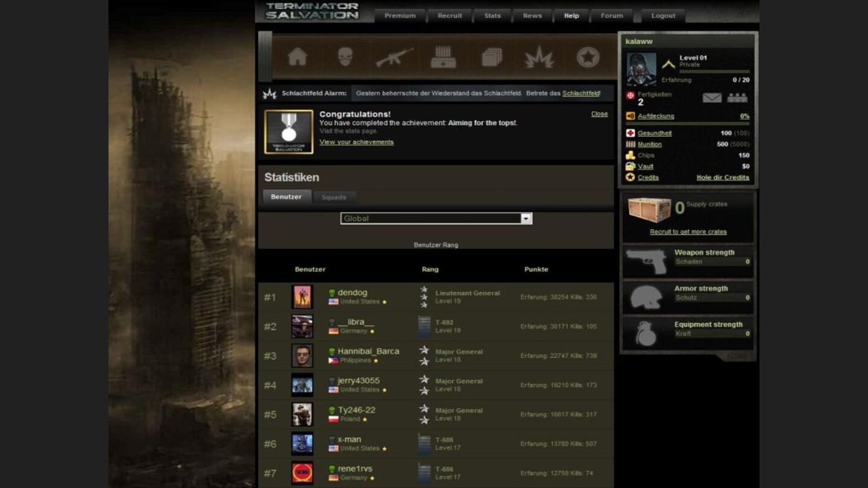This screenshot has width=868, height=488.
Task: Click the skull icon in navigation bar
Action: (x=345, y=57)
